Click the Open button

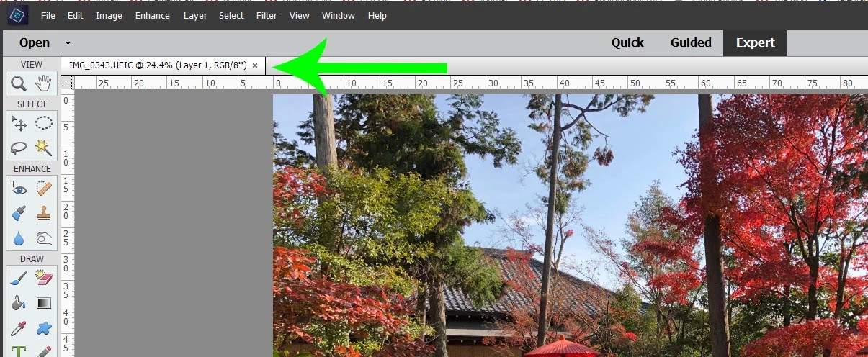35,43
